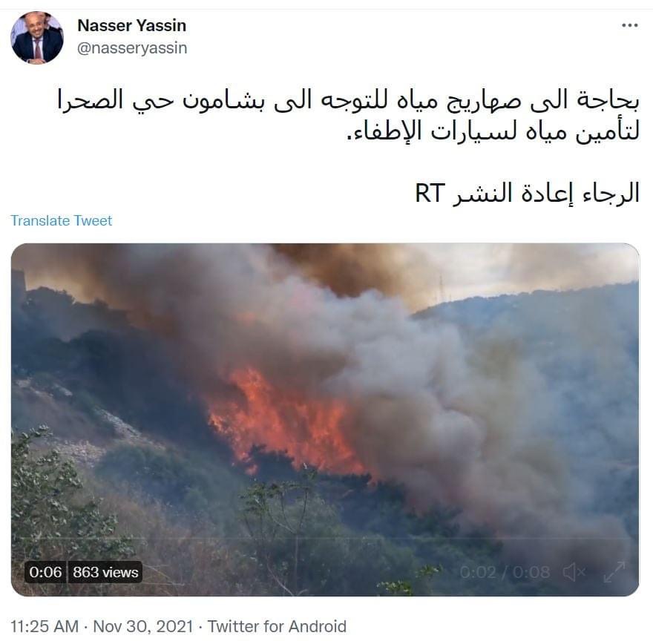Unmute the video with the speaker icon
This screenshot has height=644, width=653.
pyautogui.click(x=574, y=572)
